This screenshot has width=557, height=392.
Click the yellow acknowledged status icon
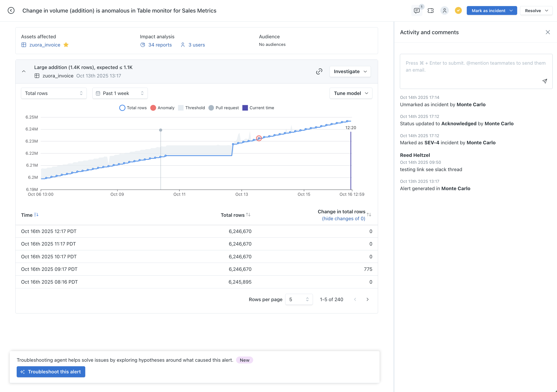coord(458,10)
